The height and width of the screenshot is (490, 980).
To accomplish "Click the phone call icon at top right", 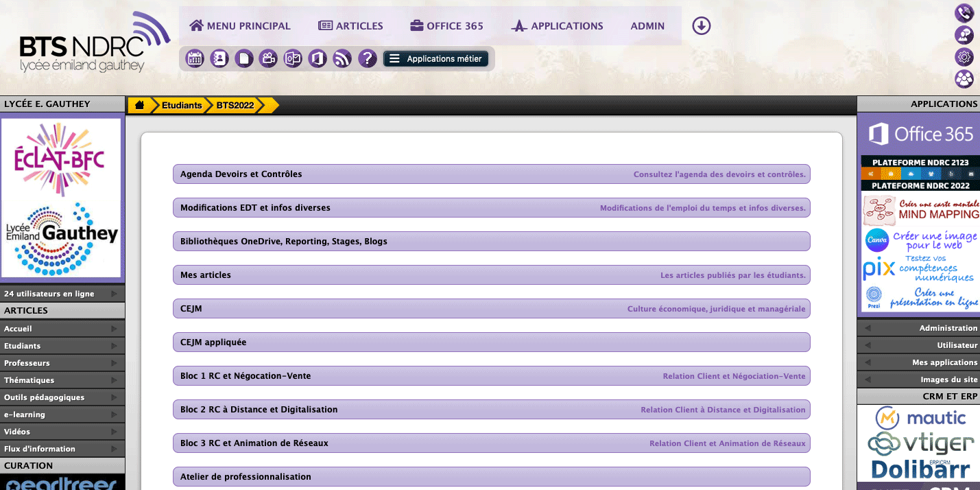I will tap(964, 13).
